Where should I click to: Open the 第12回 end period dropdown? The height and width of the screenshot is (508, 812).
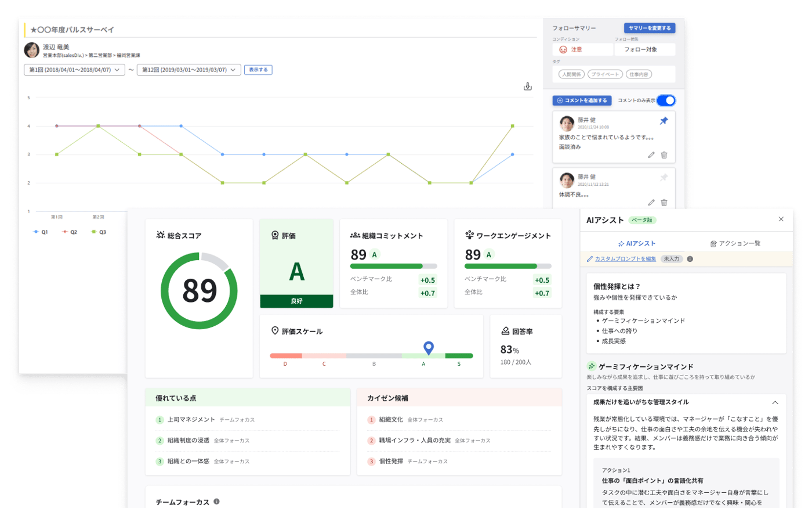coord(188,70)
